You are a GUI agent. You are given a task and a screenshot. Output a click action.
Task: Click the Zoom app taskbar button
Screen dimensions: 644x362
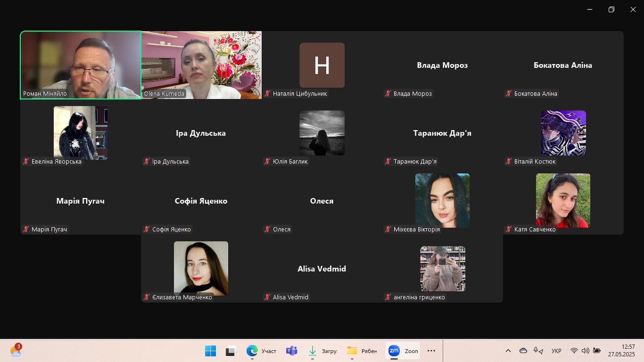pyautogui.click(x=403, y=351)
